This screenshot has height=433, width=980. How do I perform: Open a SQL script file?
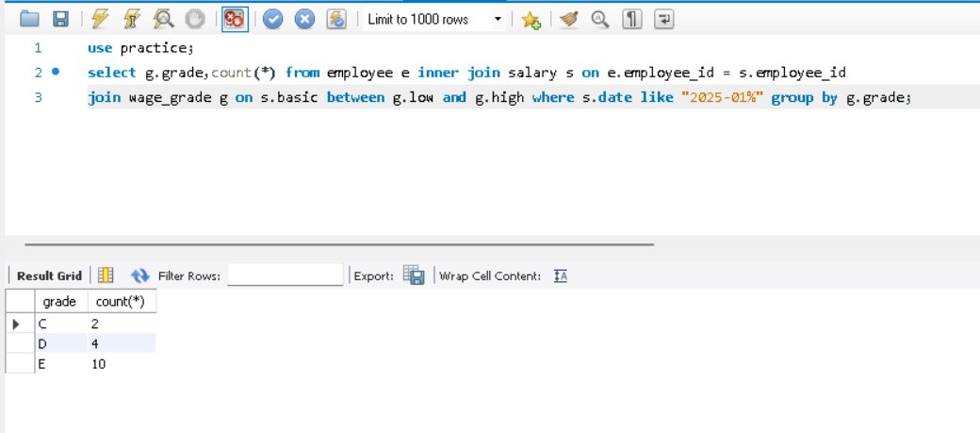tap(29, 20)
